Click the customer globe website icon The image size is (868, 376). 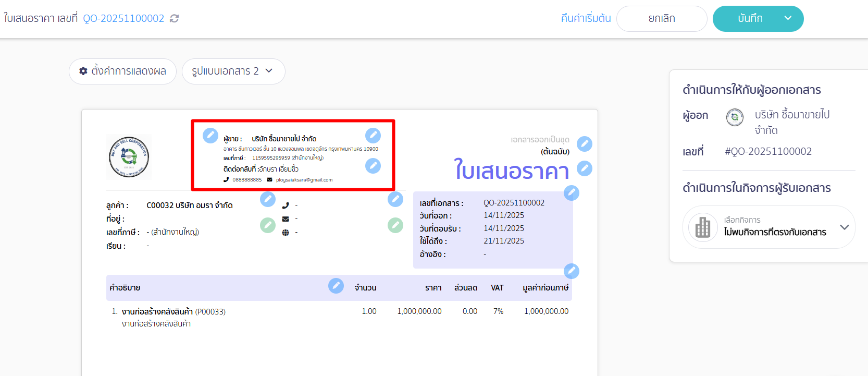[286, 233]
